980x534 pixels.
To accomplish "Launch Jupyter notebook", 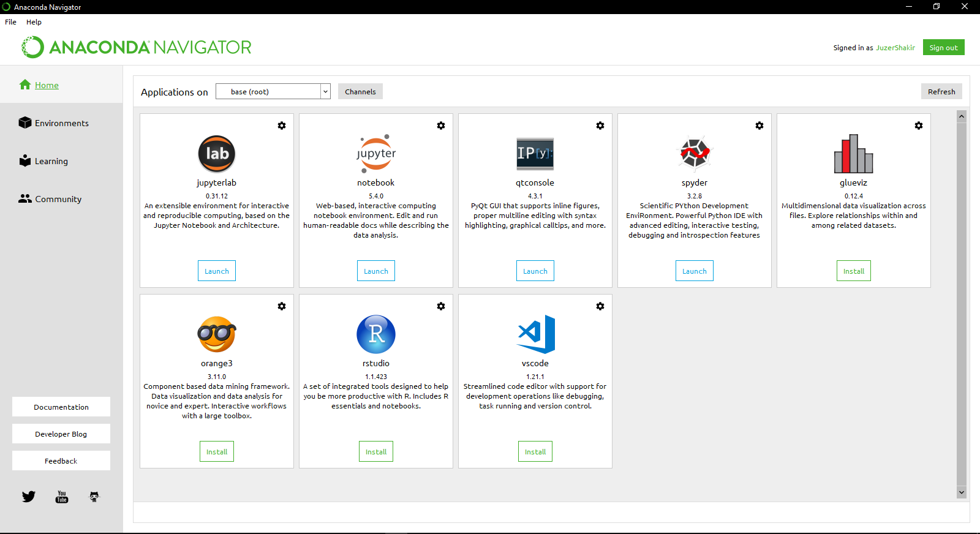I will [x=376, y=271].
